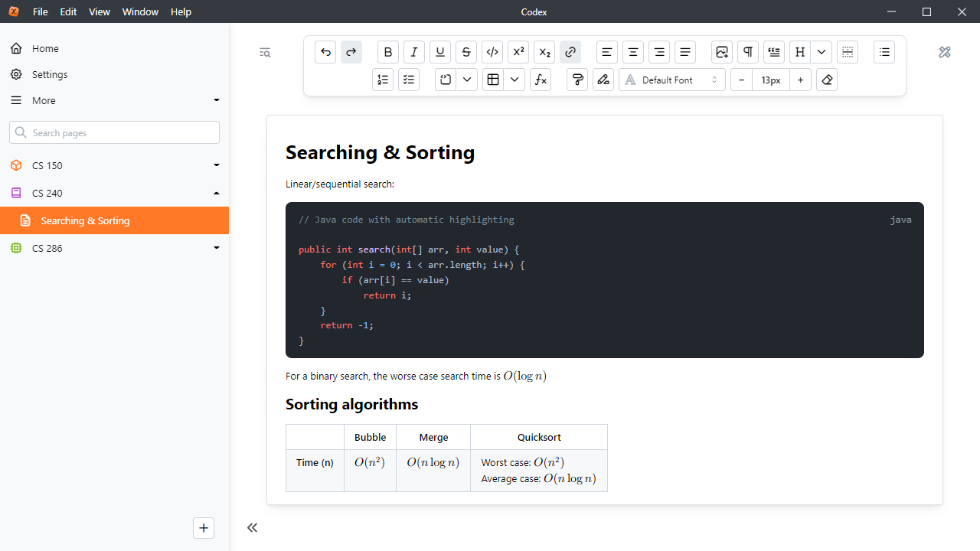Create a bulleted list
The width and height of the screenshot is (980, 551).
[884, 52]
